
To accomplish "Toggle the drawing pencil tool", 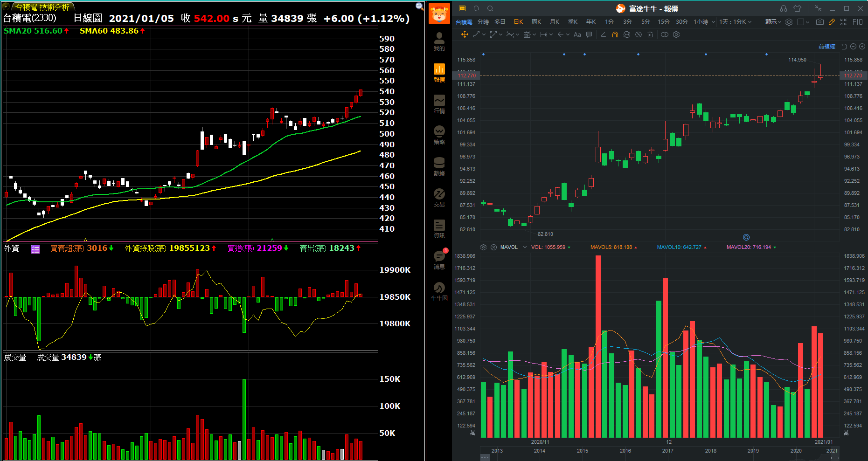I will point(832,22).
